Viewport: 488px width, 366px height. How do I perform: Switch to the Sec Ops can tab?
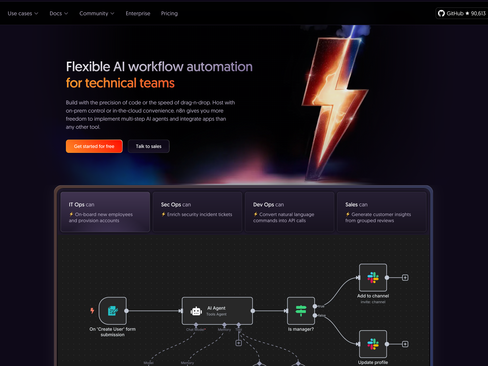pos(197,212)
